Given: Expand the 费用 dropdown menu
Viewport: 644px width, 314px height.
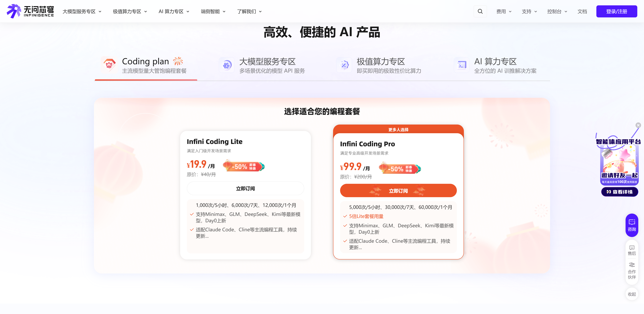Looking at the screenshot, I should tap(504, 12).
